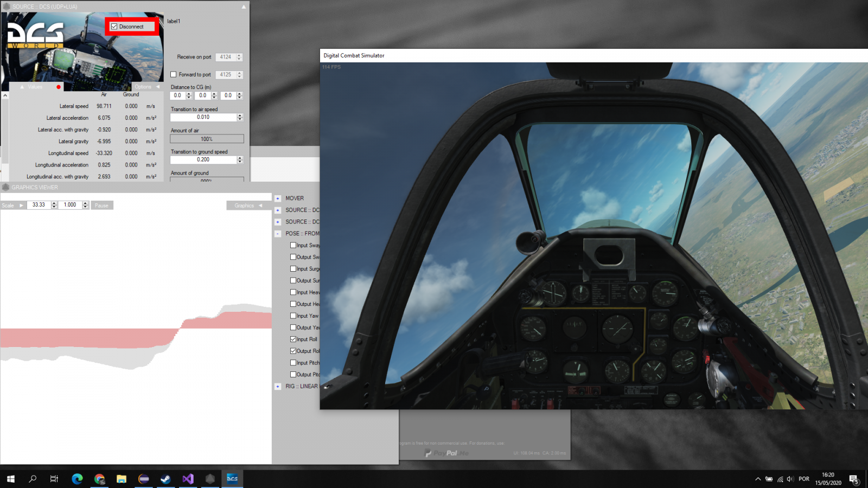Tick the Input Pitch checkbox

[x=293, y=363]
